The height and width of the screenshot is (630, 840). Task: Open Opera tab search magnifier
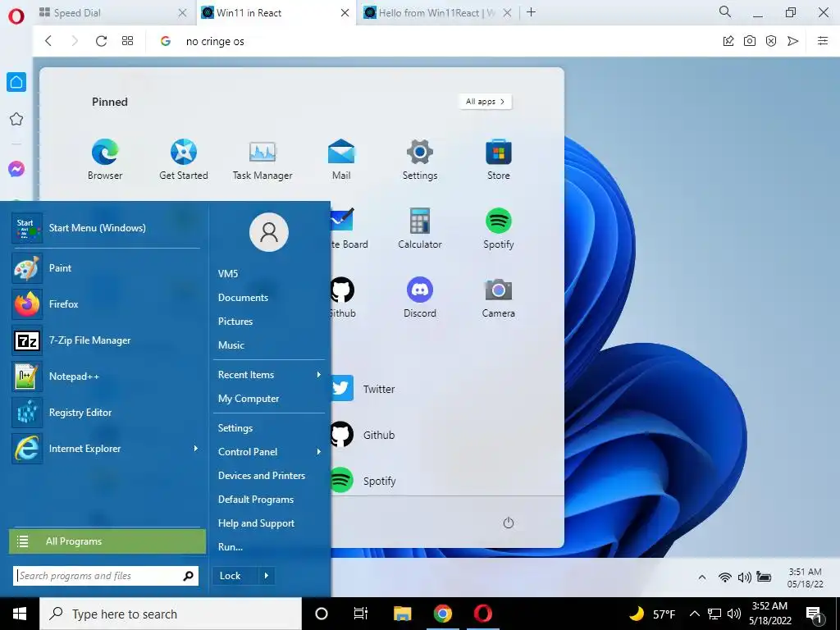pos(725,11)
